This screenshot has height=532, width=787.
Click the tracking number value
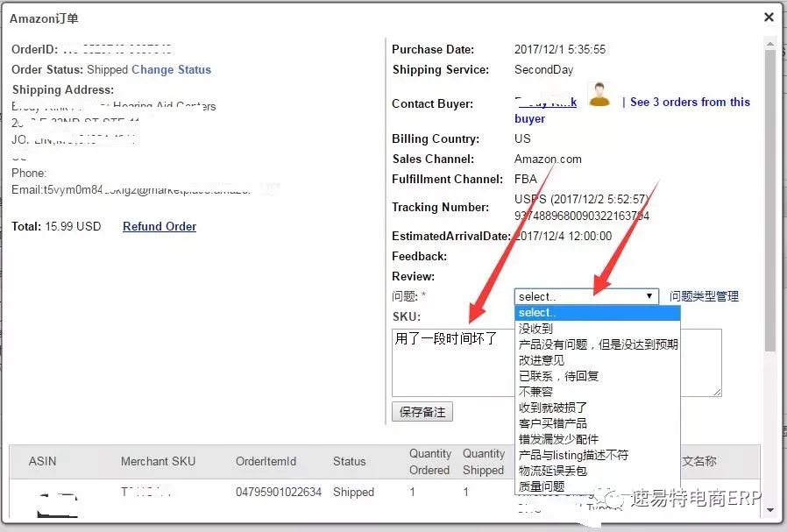coord(582,216)
